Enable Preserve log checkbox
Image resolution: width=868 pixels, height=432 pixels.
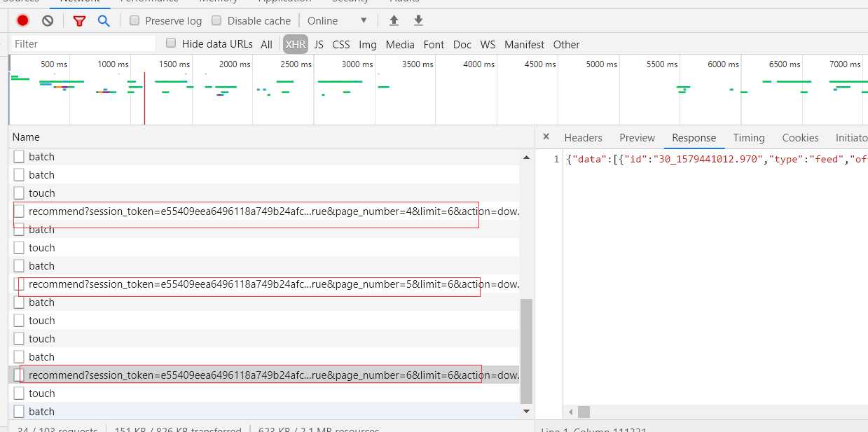pos(135,20)
